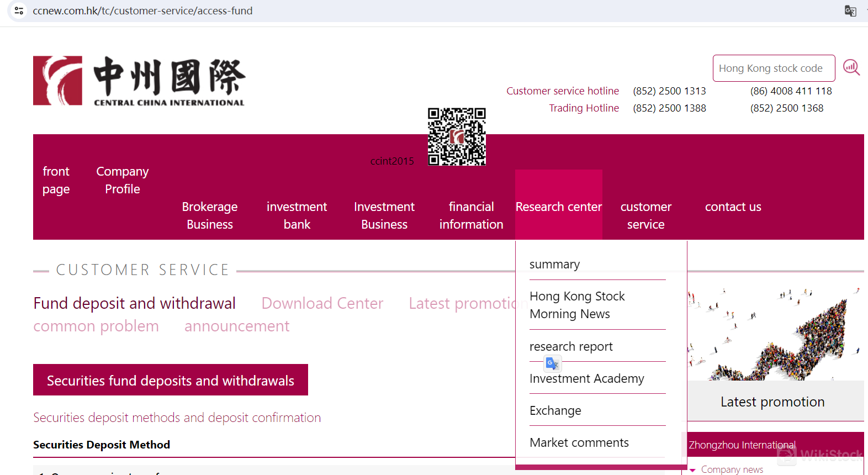Click Securities fund deposits and withdrawals button
Image resolution: width=868 pixels, height=475 pixels.
(171, 380)
